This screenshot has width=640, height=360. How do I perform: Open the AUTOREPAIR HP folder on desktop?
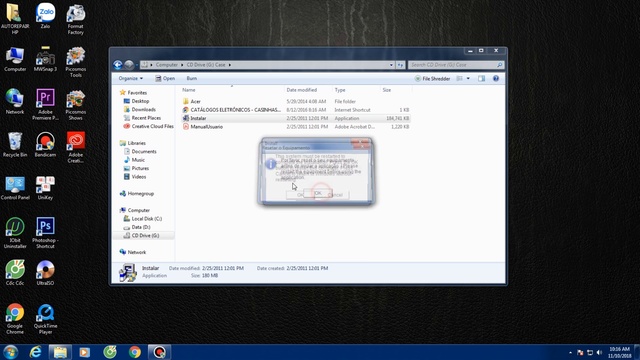coord(15,19)
